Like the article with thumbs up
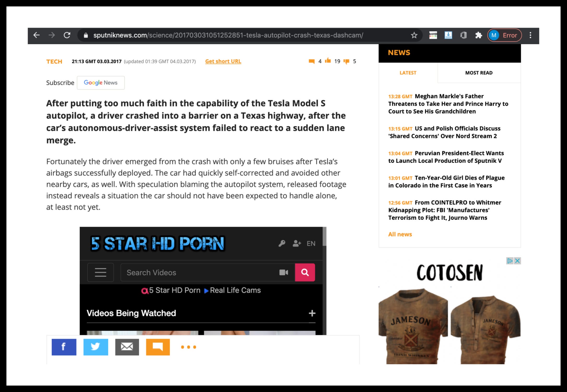Screen dimensions: 567x392 [328, 61]
